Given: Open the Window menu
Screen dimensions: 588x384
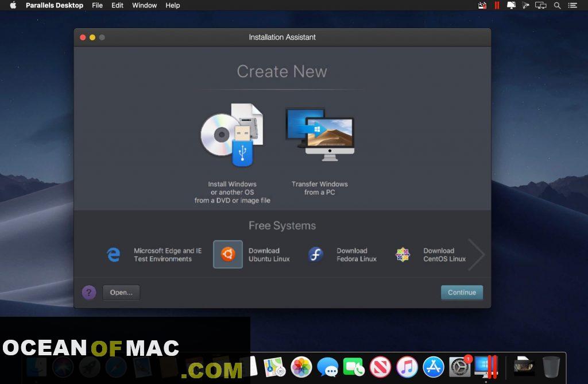Looking at the screenshot, I should pos(144,5).
